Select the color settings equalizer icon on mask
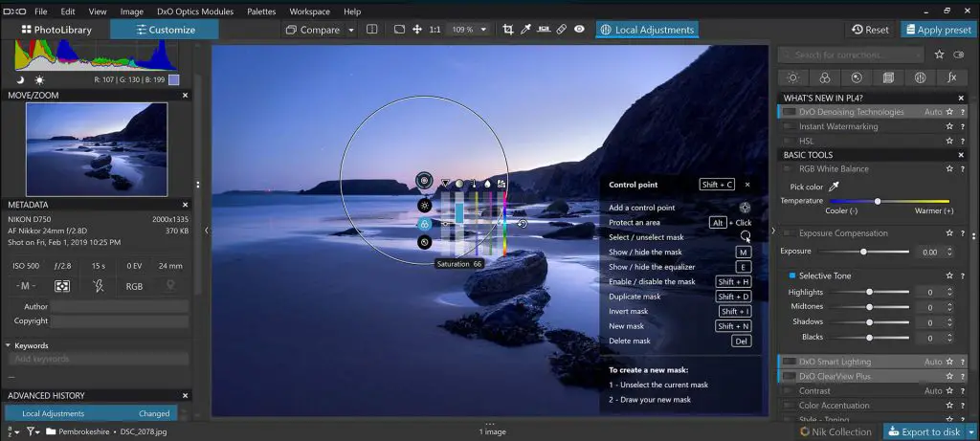This screenshot has height=441, width=980. [424, 224]
